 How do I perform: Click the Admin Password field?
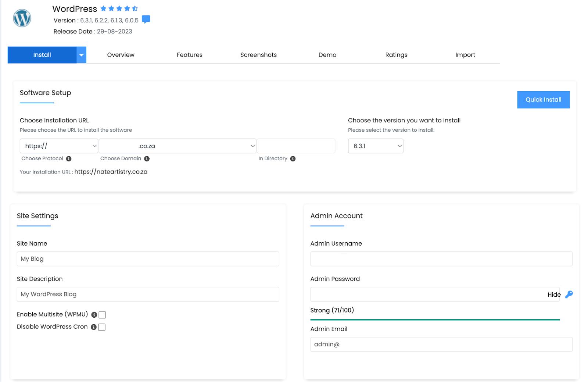pyautogui.click(x=435, y=294)
